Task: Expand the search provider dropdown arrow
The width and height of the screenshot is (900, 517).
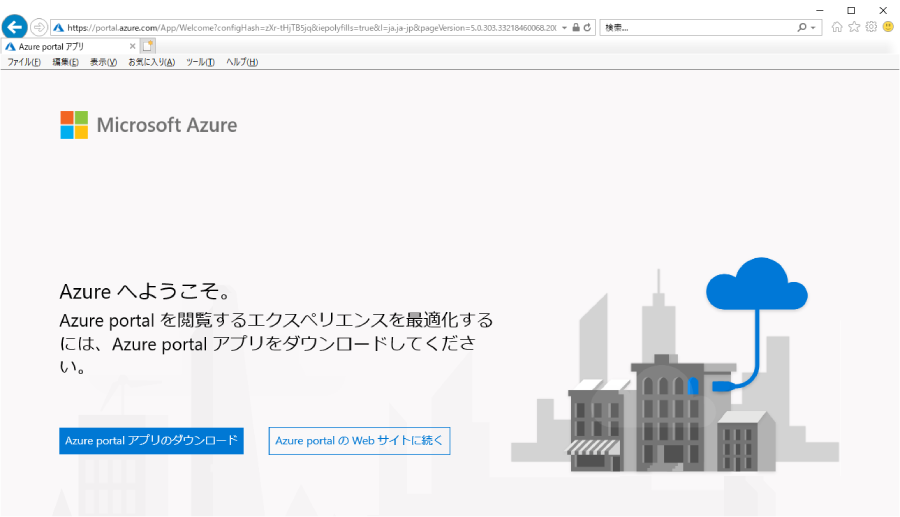Action: (x=813, y=28)
